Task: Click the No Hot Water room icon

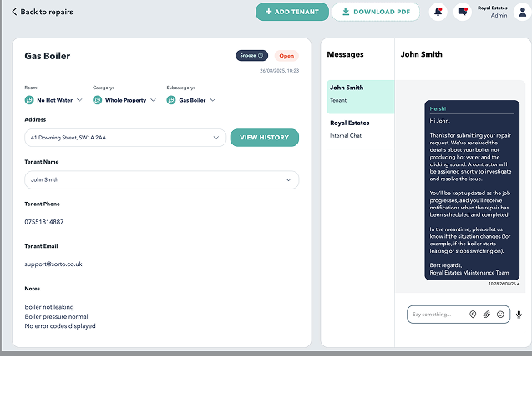Action: (29, 100)
